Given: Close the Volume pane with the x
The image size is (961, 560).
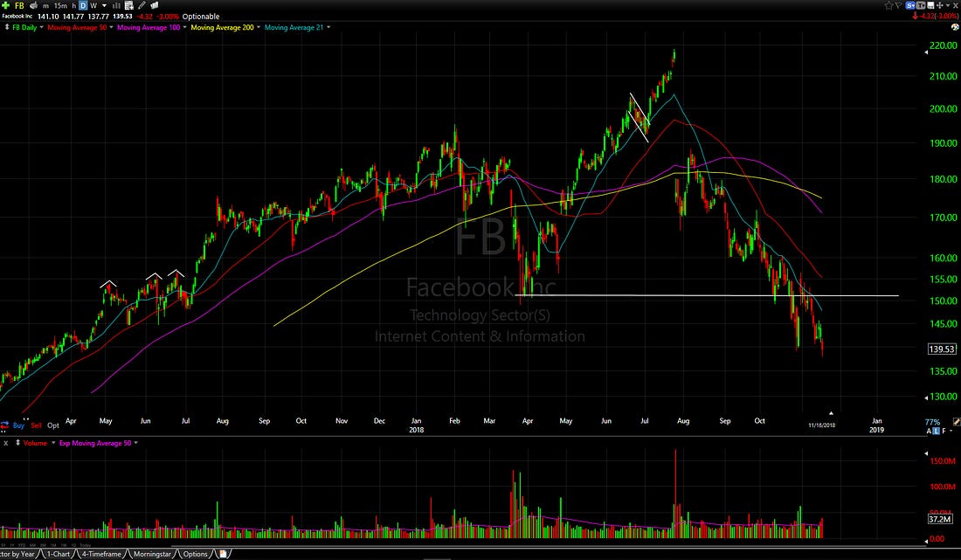Looking at the screenshot, I should click(x=5, y=443).
